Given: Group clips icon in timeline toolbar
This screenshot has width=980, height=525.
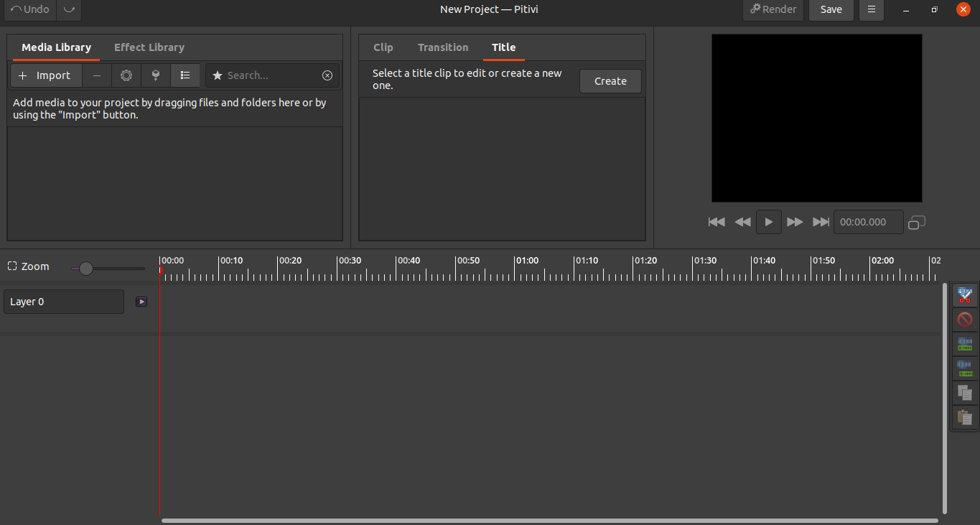Looking at the screenshot, I should pyautogui.click(x=964, y=344).
